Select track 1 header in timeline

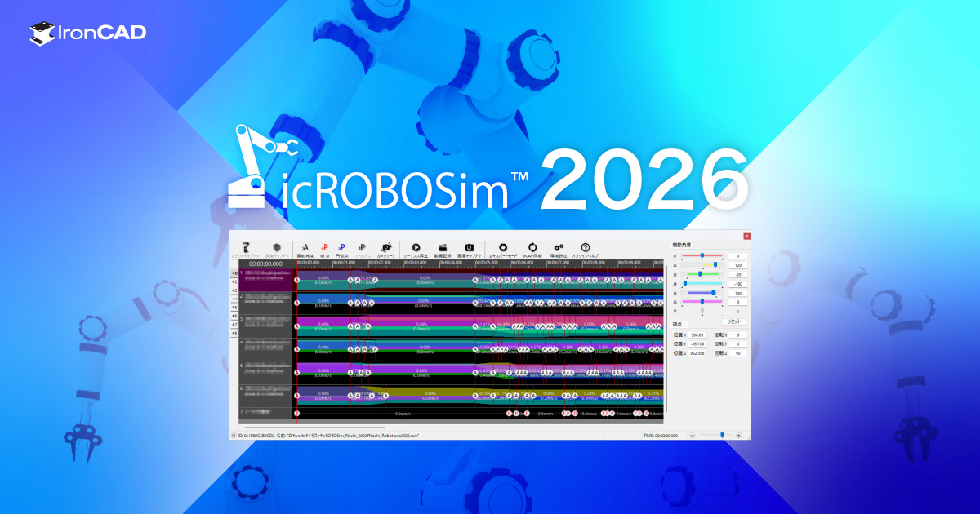[x=265, y=280]
